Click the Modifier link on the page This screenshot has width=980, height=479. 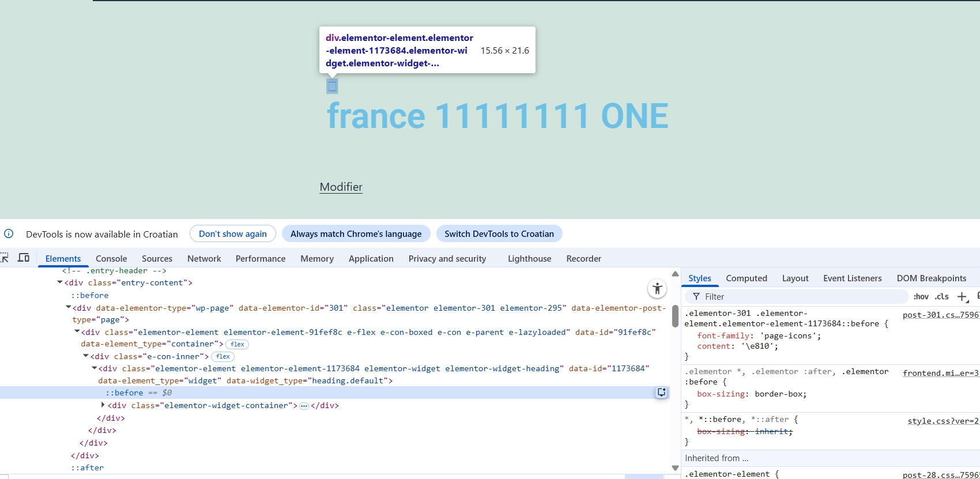point(341,187)
